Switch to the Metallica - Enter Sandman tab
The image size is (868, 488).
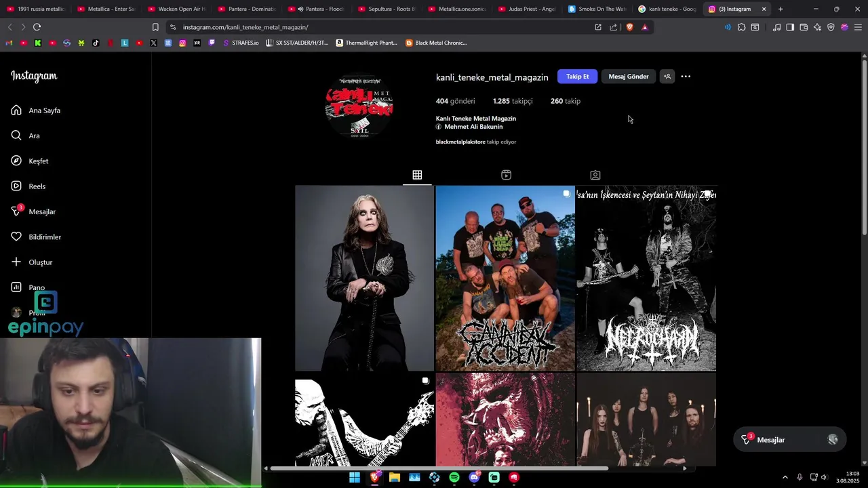click(x=106, y=9)
